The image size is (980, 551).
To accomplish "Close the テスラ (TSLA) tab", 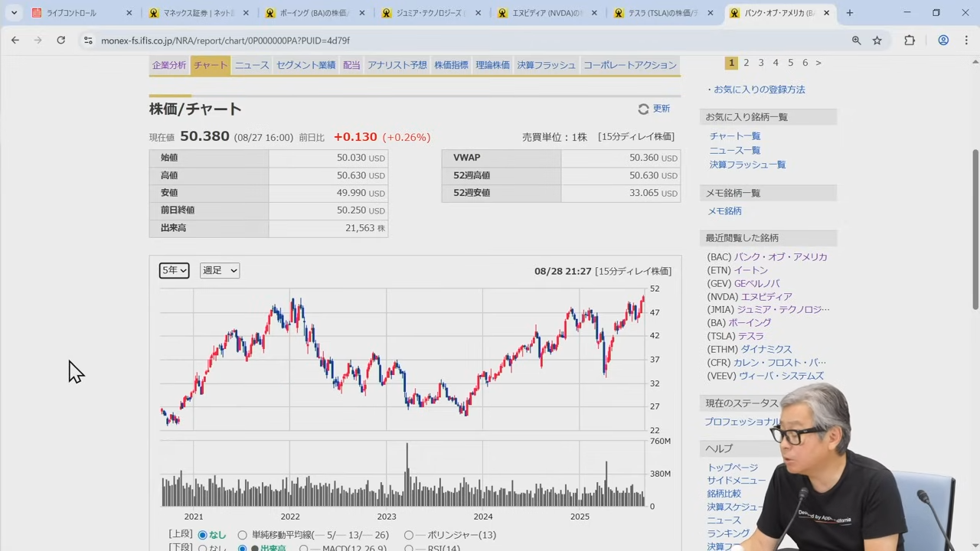I will pyautogui.click(x=710, y=13).
